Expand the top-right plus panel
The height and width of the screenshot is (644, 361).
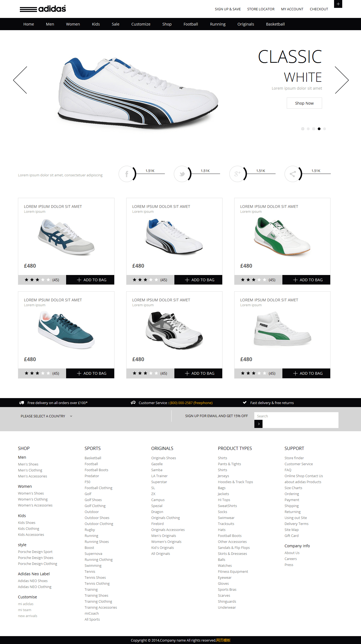tap(338, 4)
